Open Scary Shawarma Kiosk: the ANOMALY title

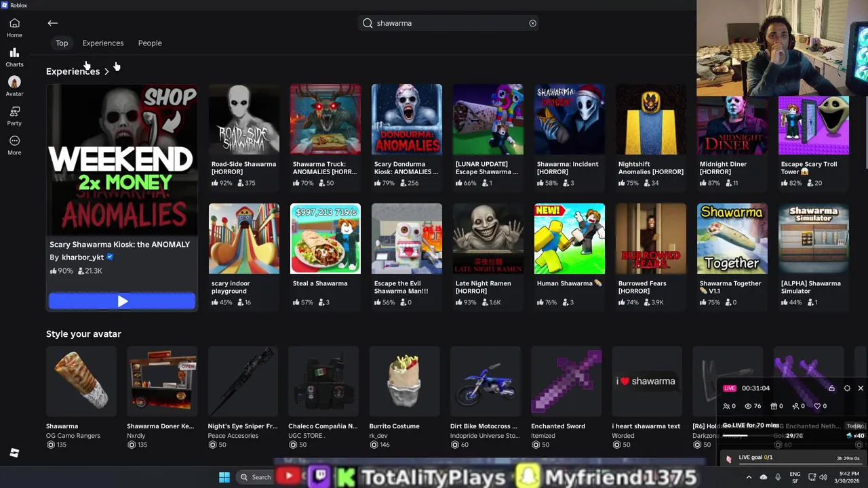(119, 245)
